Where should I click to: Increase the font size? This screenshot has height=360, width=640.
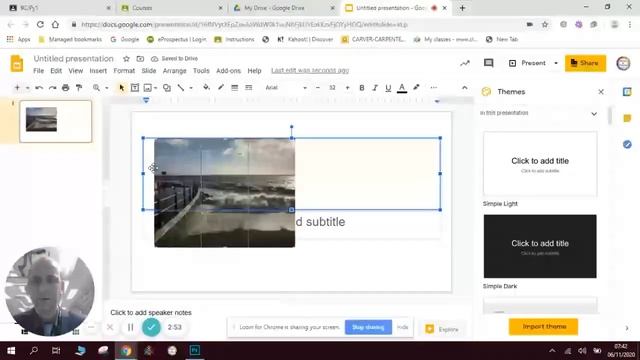click(347, 88)
